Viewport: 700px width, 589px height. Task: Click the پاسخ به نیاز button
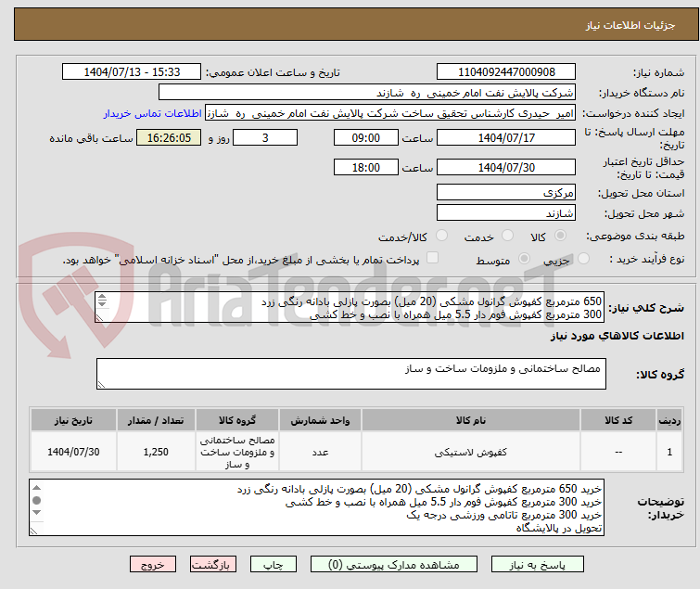[x=538, y=565]
